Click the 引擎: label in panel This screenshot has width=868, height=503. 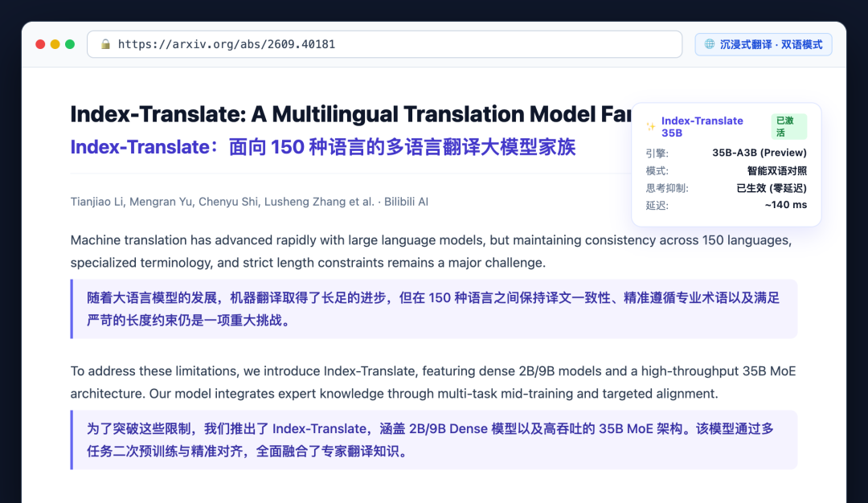[x=657, y=153]
